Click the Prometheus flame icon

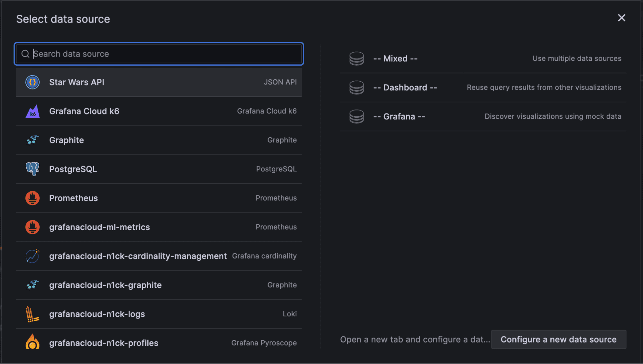tap(32, 198)
